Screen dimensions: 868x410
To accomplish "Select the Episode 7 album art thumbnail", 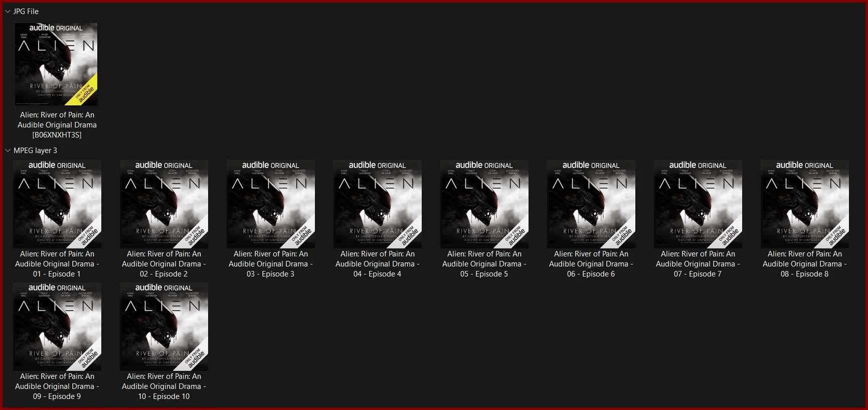I will pos(698,204).
